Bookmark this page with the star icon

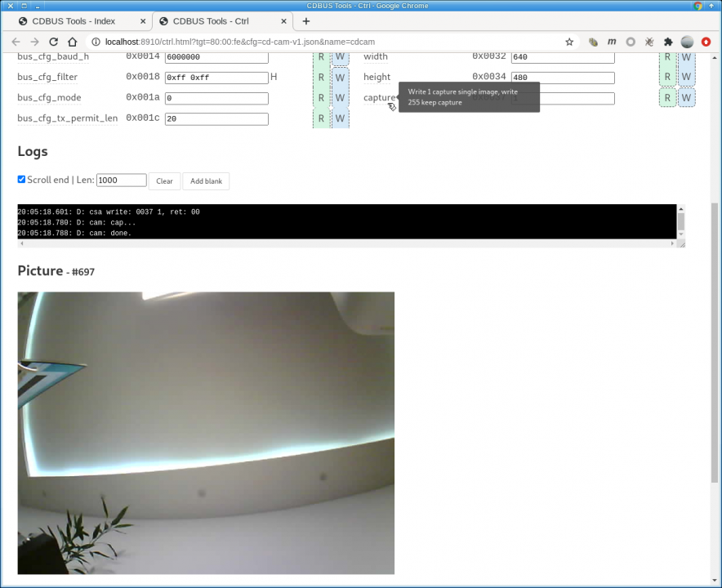pyautogui.click(x=569, y=42)
